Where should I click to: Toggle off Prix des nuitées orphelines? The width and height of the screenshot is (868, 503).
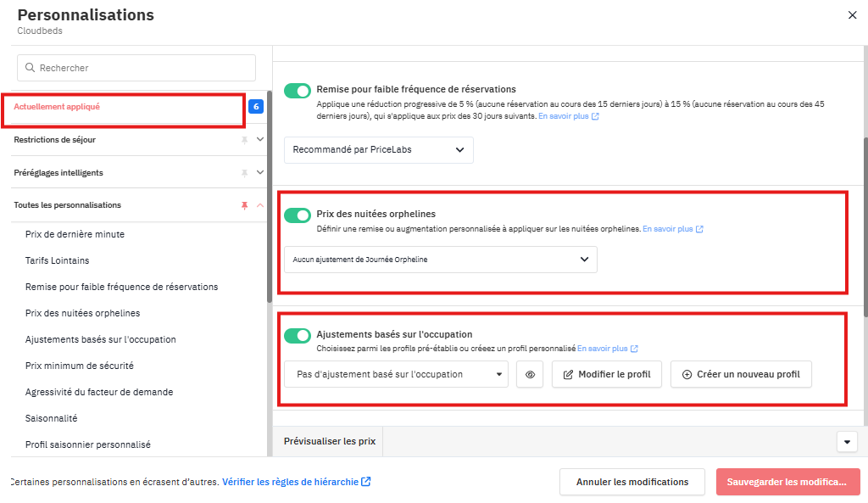[298, 215]
